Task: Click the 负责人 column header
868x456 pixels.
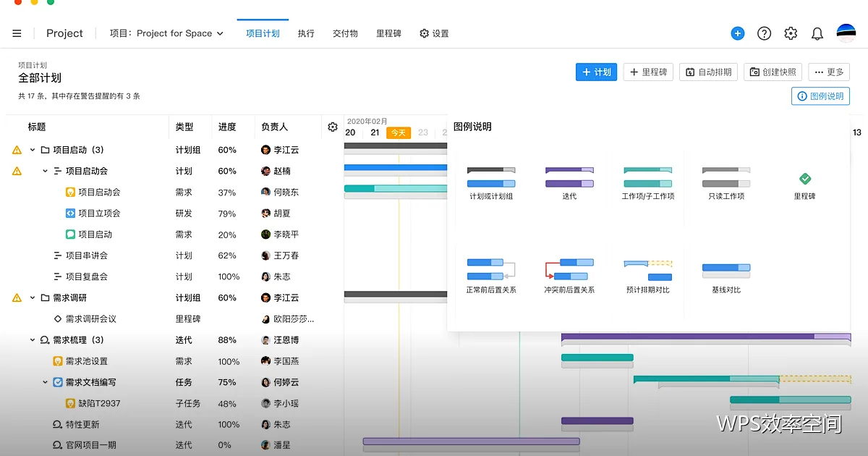Action: click(x=274, y=127)
